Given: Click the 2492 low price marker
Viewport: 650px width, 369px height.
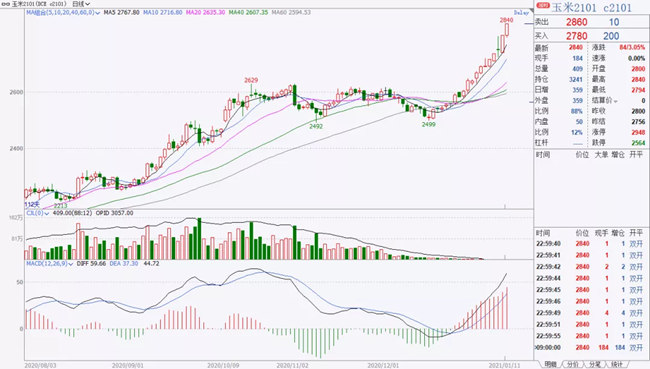Looking at the screenshot, I should tap(316, 126).
